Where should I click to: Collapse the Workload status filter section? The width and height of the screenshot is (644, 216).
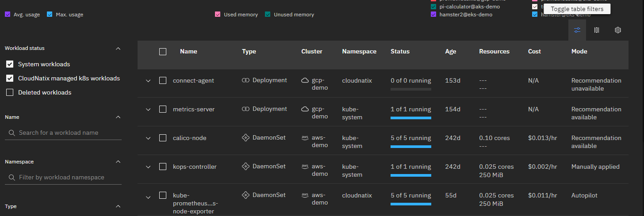tap(118, 48)
